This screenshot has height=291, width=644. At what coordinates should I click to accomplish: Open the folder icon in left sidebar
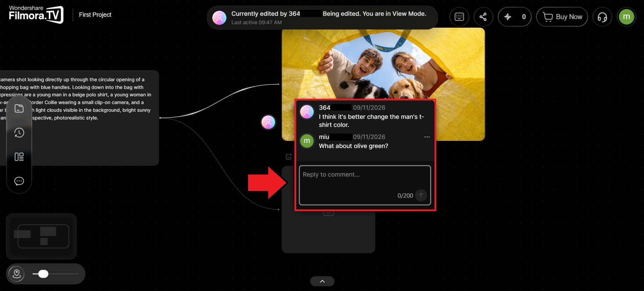point(19,108)
